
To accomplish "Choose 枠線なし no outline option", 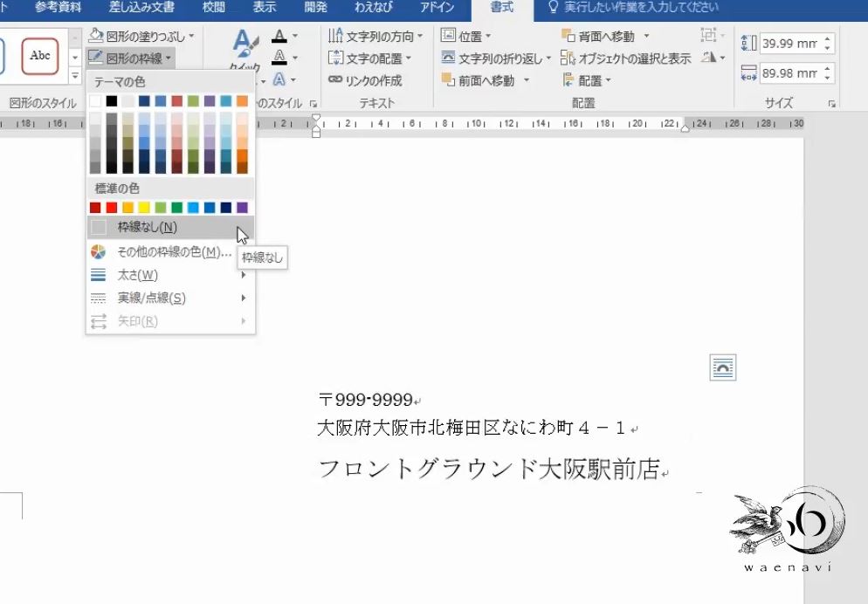I will [170, 227].
